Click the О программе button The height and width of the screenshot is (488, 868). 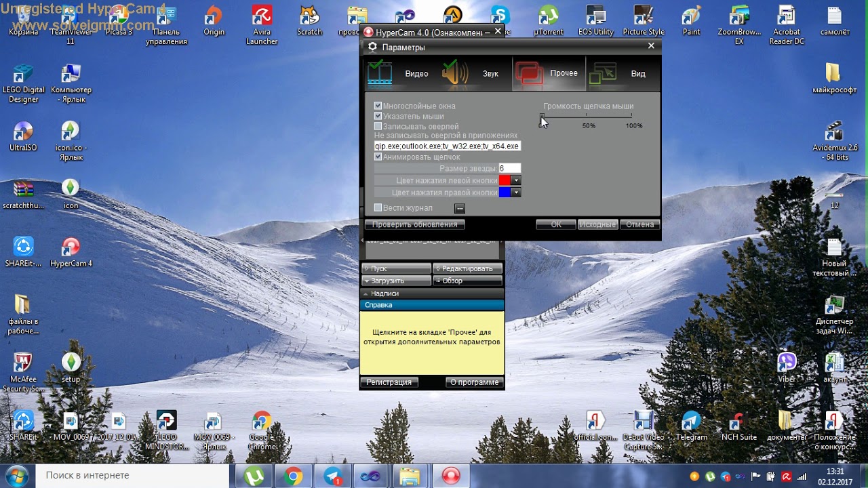pyautogui.click(x=474, y=382)
